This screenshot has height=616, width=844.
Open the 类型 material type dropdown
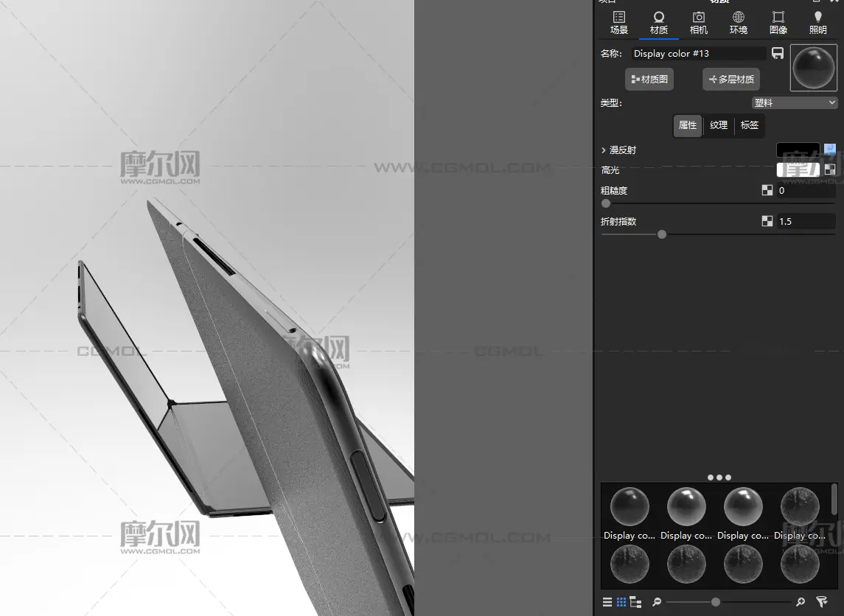coord(795,103)
